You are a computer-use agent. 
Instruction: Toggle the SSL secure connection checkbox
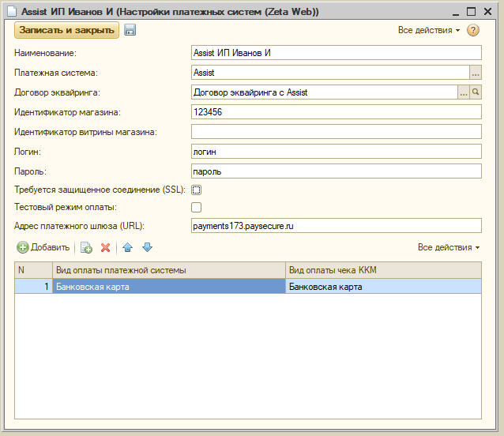click(197, 190)
